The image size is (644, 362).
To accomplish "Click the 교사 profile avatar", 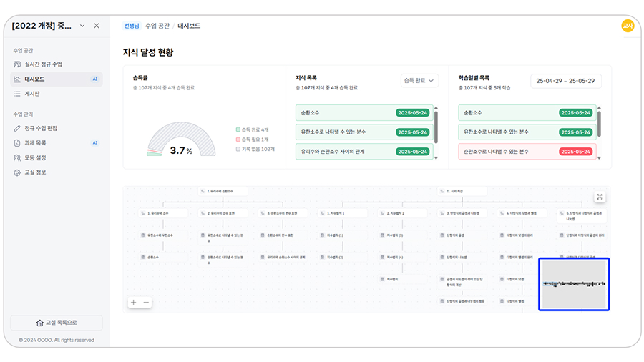I will pos(627,26).
